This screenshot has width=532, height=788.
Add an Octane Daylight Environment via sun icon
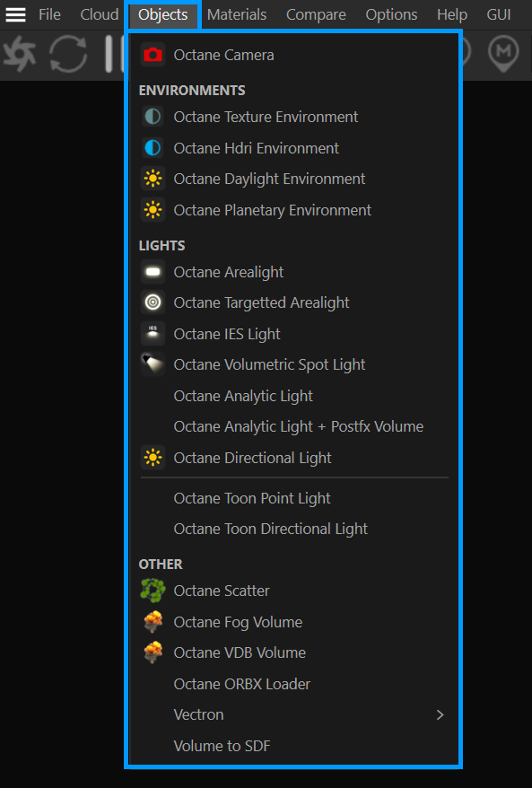tap(153, 179)
